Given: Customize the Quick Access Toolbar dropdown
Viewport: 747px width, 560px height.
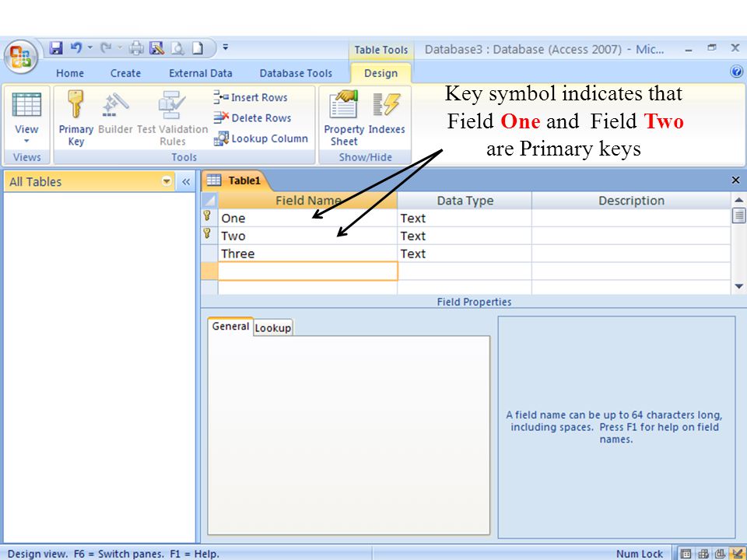Looking at the screenshot, I should click(x=226, y=47).
